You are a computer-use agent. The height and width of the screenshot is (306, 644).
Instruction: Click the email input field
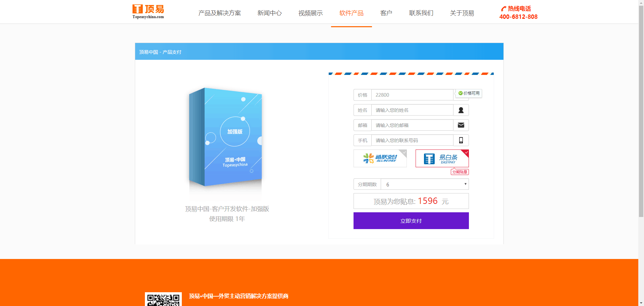(x=412, y=125)
